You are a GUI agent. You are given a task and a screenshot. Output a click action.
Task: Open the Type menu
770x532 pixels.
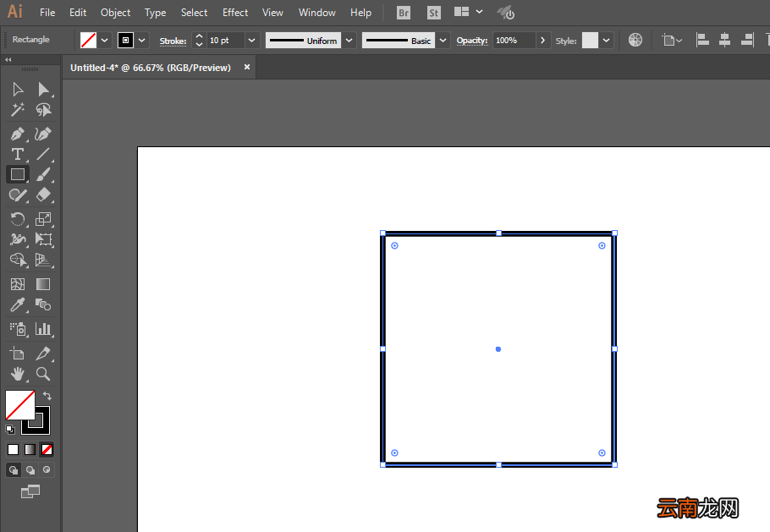tap(155, 13)
